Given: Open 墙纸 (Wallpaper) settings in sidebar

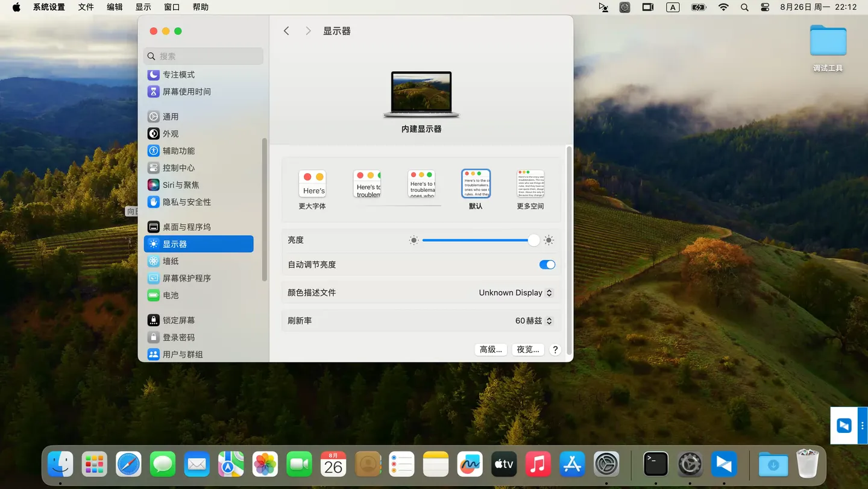Looking at the screenshot, I should coord(171,261).
